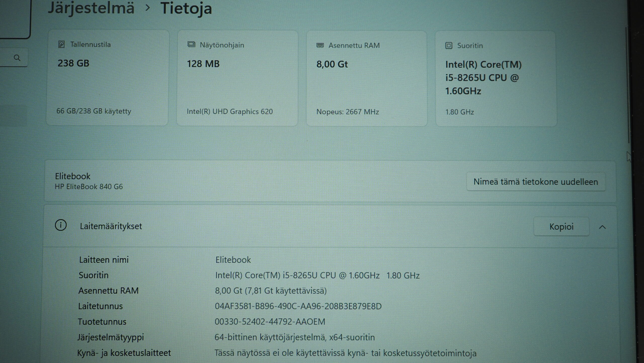
Task: Go back to Järjestelmä in the breadcrumb
Action: pyautogui.click(x=91, y=8)
